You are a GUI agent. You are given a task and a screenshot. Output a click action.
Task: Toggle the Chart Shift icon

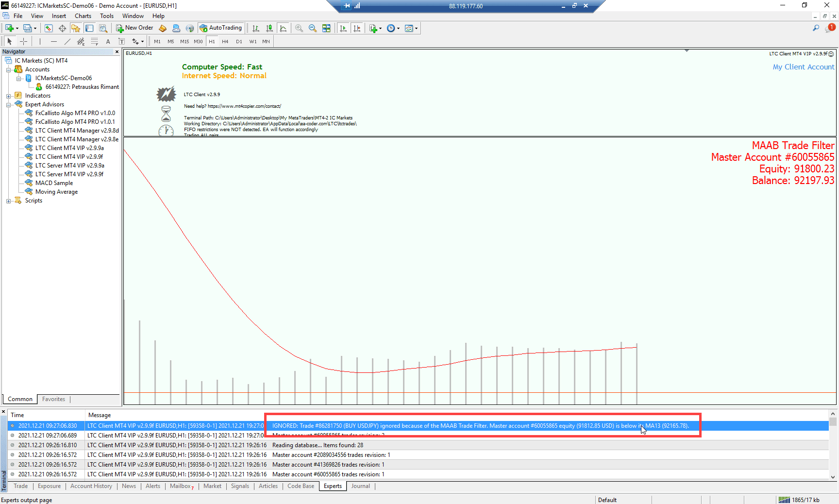357,28
